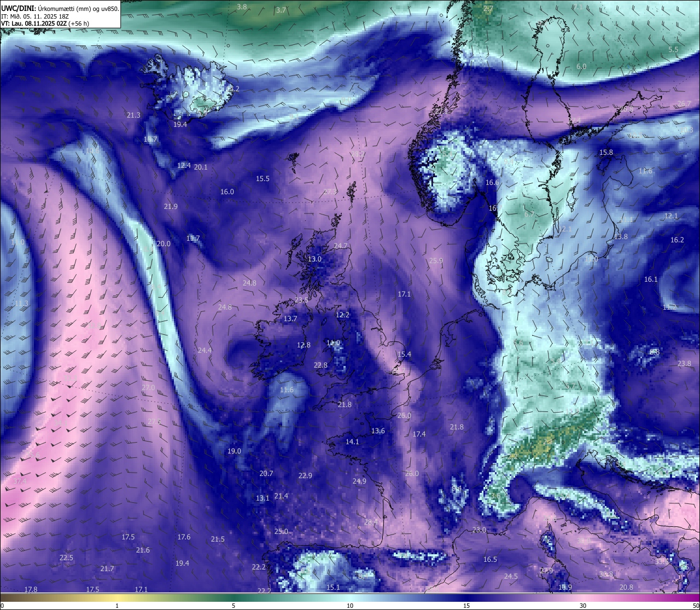Click the 14.1 value over Brittany
700x610 pixels.
(352, 441)
